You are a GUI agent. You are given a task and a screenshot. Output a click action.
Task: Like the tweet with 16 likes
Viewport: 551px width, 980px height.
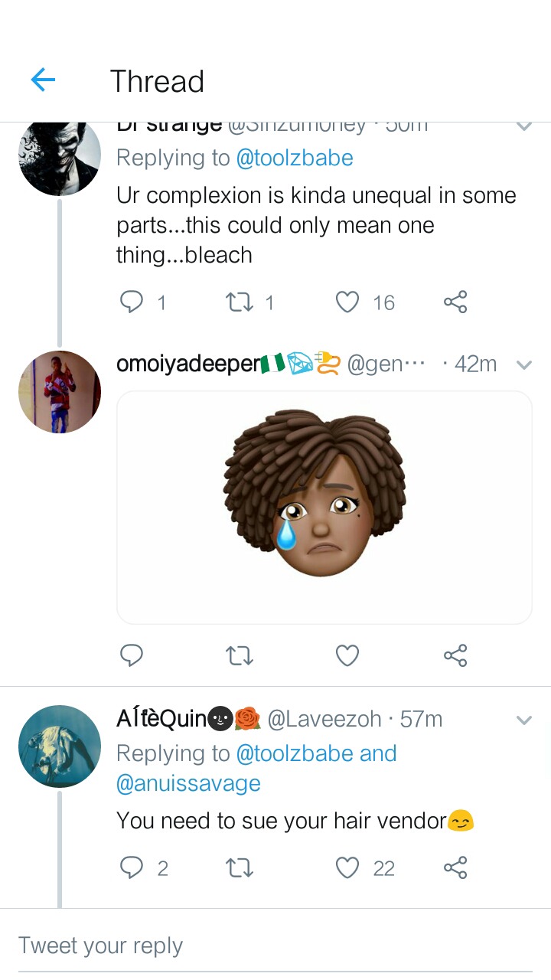click(347, 302)
